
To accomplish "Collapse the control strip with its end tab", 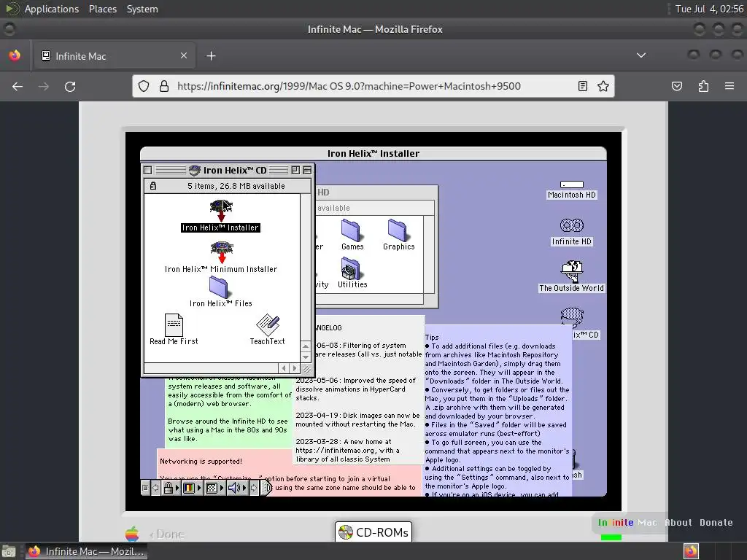I will tap(266, 488).
